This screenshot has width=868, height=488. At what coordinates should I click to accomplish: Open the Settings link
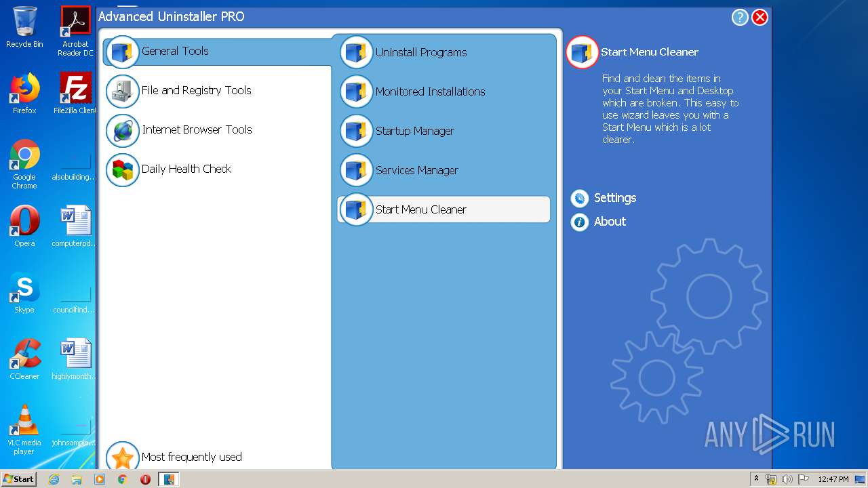[x=614, y=198]
